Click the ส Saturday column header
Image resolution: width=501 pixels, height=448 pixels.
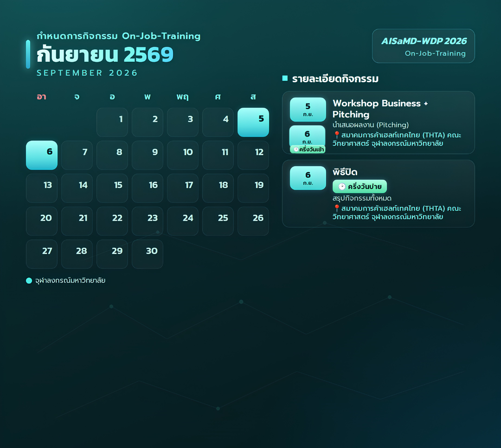pos(253,97)
